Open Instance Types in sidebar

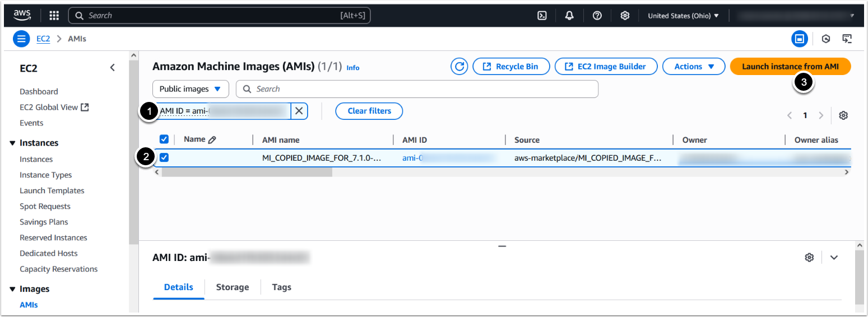46,175
